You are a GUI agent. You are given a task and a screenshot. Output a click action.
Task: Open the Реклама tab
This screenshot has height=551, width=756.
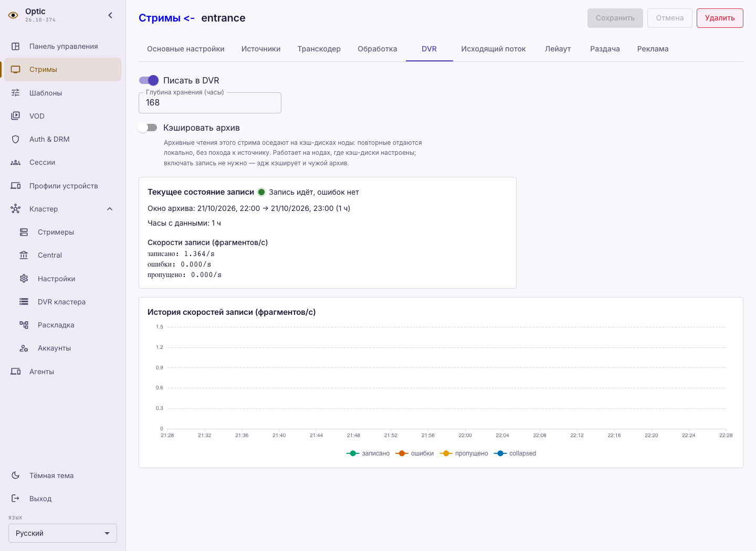[x=653, y=49]
